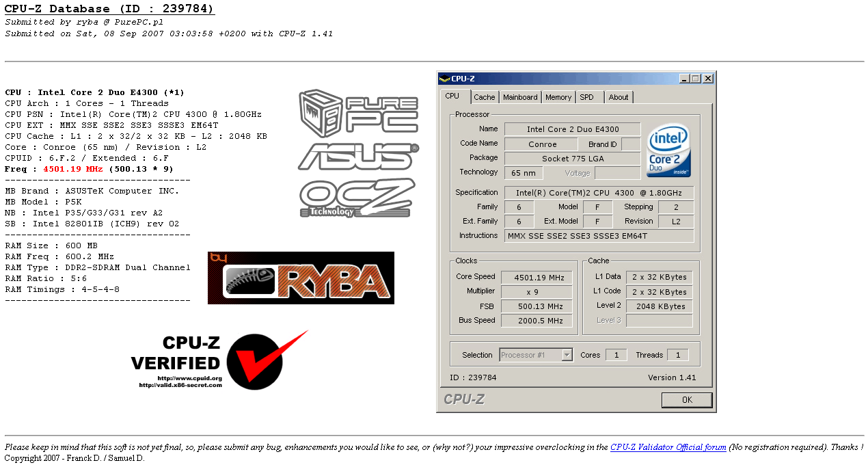Image resolution: width=868 pixels, height=465 pixels.
Task: Close the CPU-Z window
Action: [x=708, y=79]
